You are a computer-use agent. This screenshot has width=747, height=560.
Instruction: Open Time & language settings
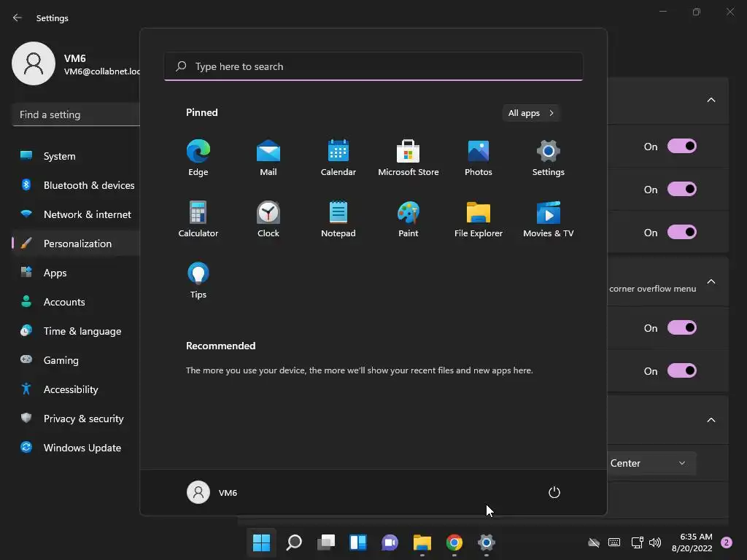click(76, 331)
